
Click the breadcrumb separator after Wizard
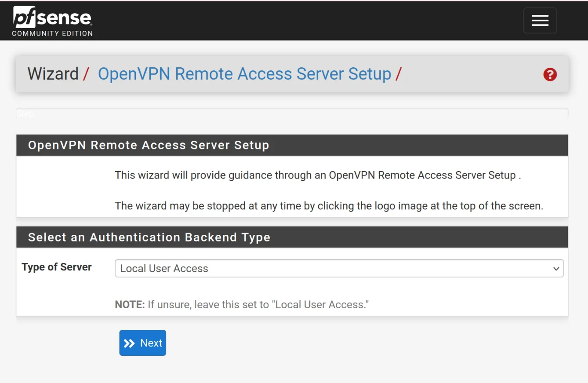[x=85, y=74]
